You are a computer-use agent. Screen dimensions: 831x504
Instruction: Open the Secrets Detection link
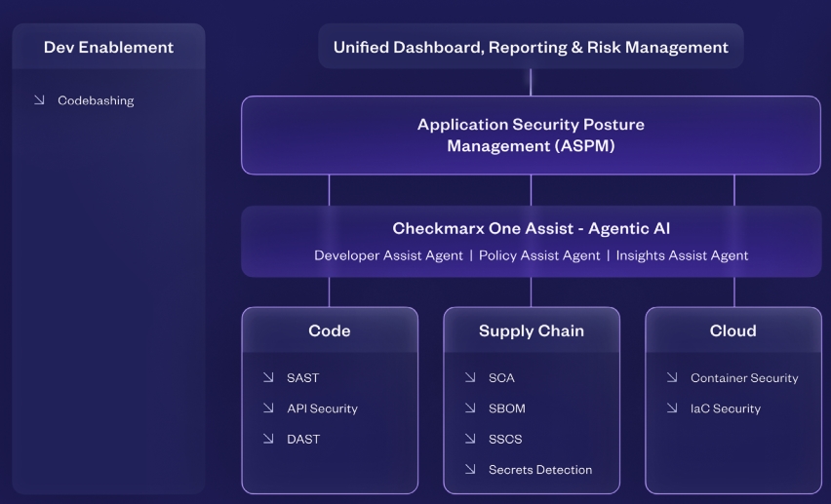tap(540, 470)
